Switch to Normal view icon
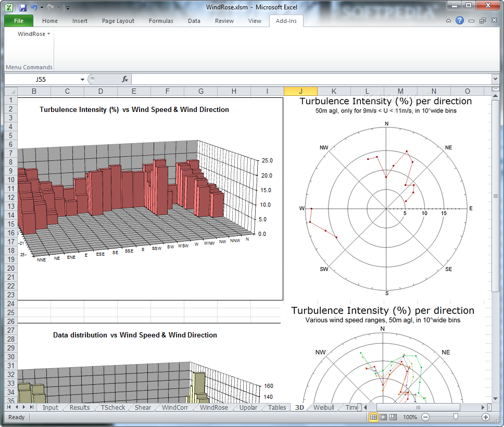 tap(373, 417)
